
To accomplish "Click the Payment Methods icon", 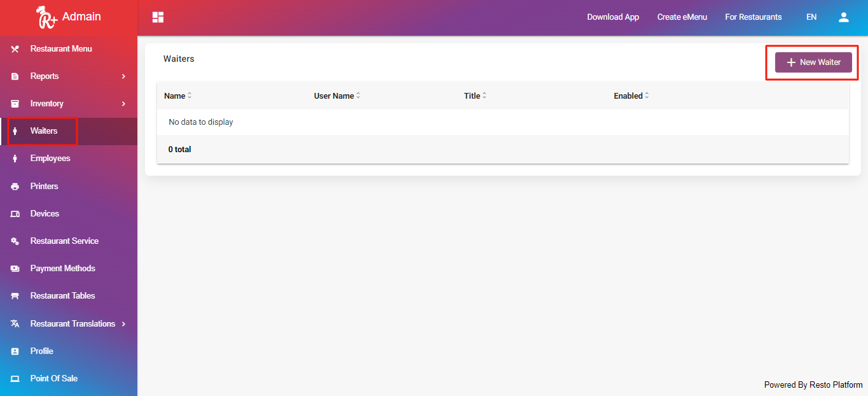I will point(15,269).
